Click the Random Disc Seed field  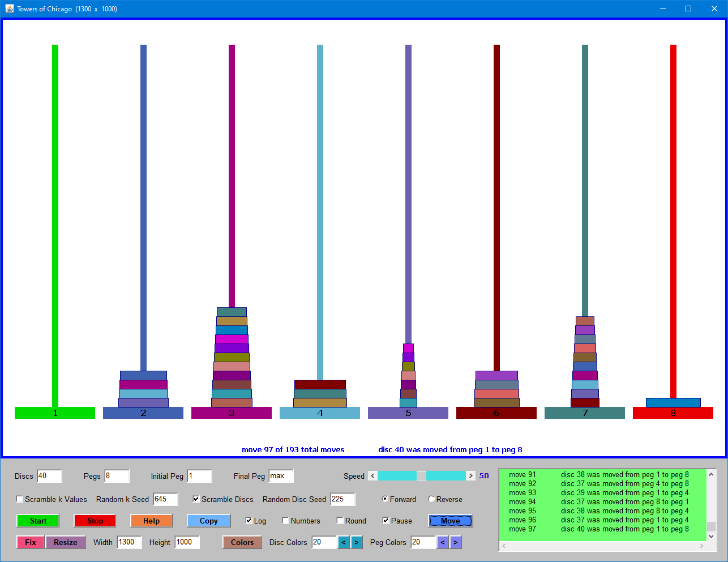coord(342,499)
